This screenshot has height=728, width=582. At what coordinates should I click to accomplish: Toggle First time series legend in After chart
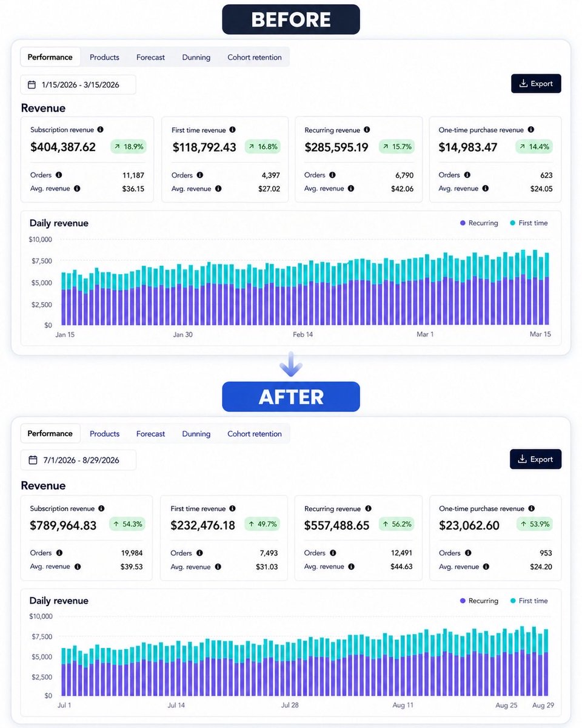point(529,601)
